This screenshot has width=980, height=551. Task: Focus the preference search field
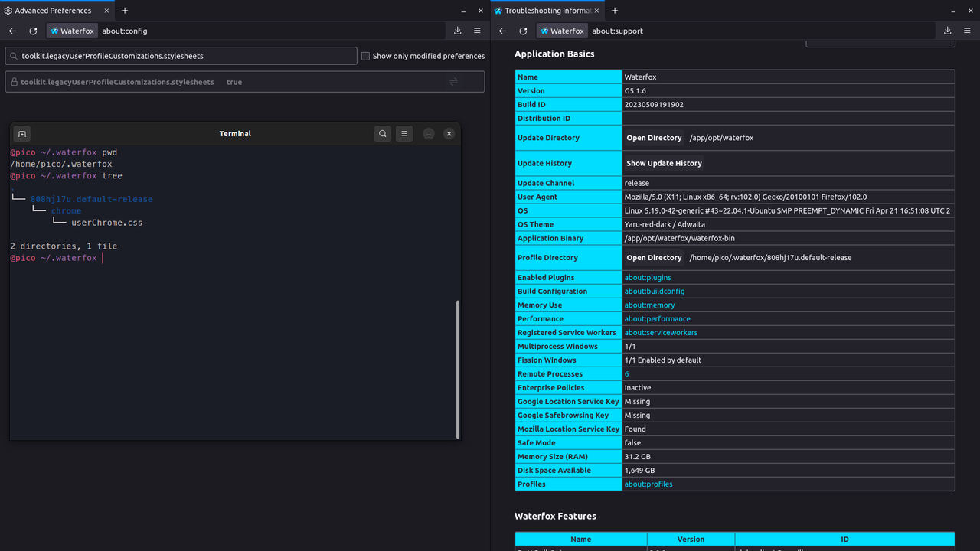click(181, 56)
